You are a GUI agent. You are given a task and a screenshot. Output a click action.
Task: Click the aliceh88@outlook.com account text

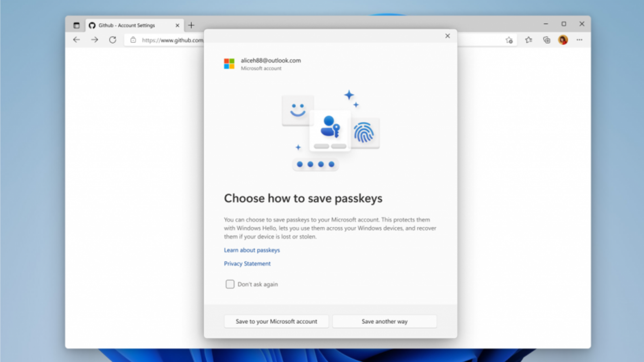271,60
